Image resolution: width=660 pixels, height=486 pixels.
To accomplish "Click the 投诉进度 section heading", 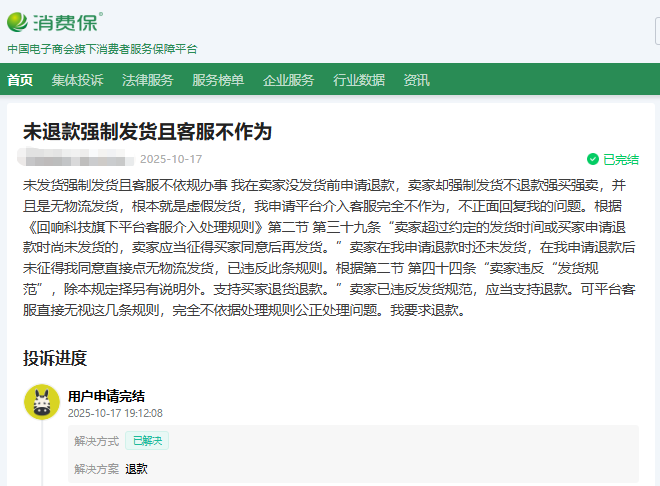I will click(55, 357).
